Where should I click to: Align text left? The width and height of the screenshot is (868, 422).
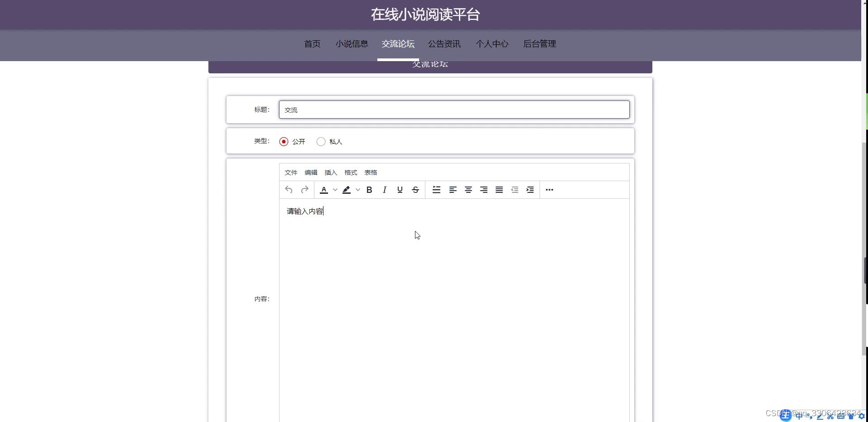pyautogui.click(x=453, y=190)
